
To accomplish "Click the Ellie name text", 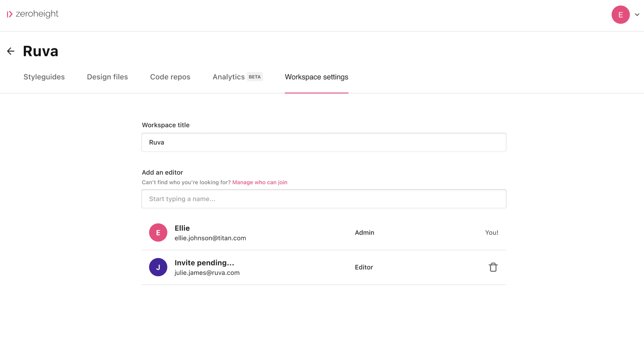I will click(182, 228).
